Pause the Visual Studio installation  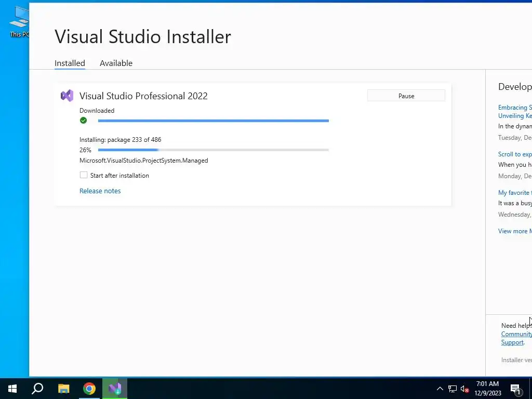406,96
